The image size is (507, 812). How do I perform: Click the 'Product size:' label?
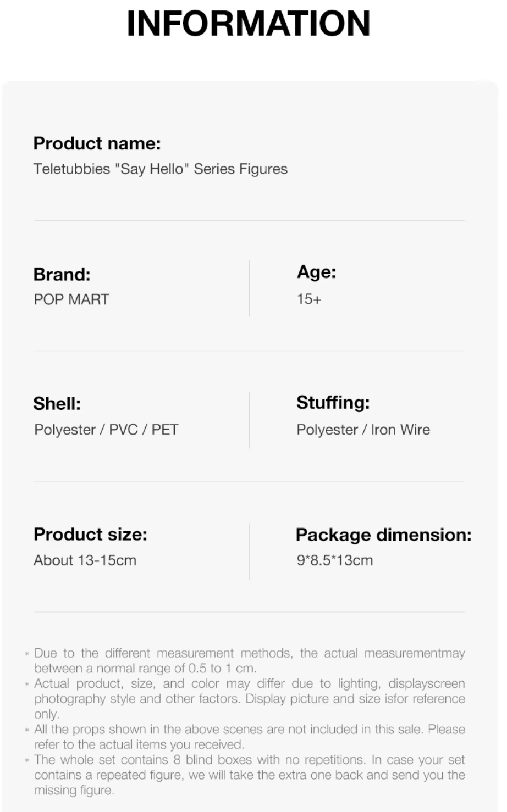tap(90, 534)
